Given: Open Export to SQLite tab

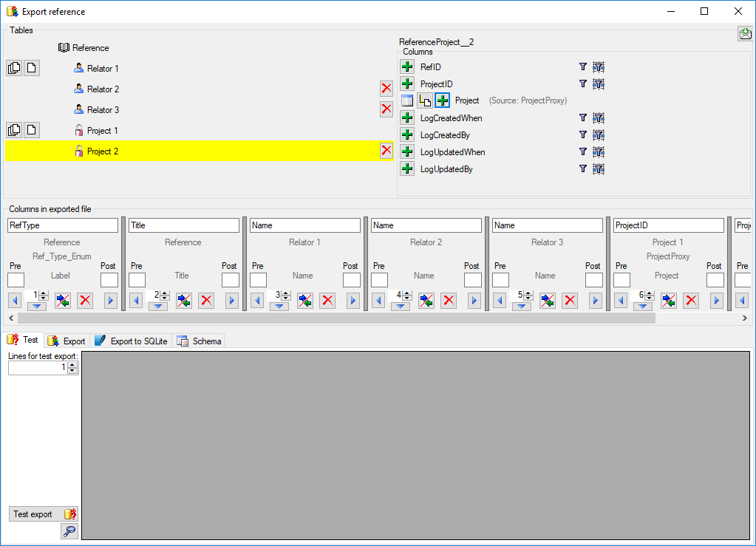Looking at the screenshot, I should point(131,341).
